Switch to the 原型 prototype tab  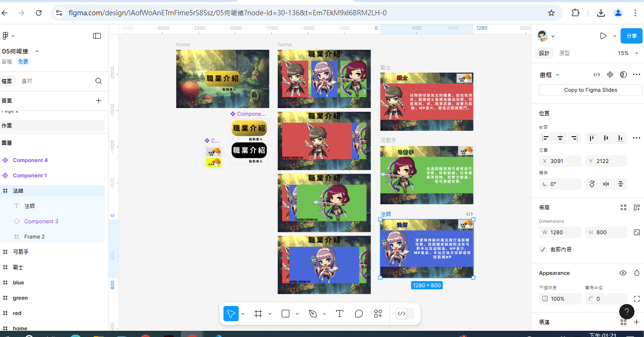(x=564, y=53)
